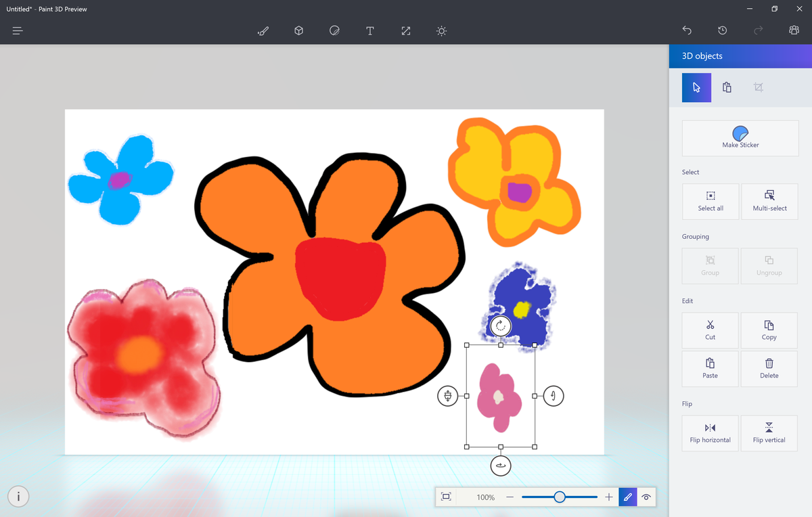Open the Canvas resize options

(405, 30)
